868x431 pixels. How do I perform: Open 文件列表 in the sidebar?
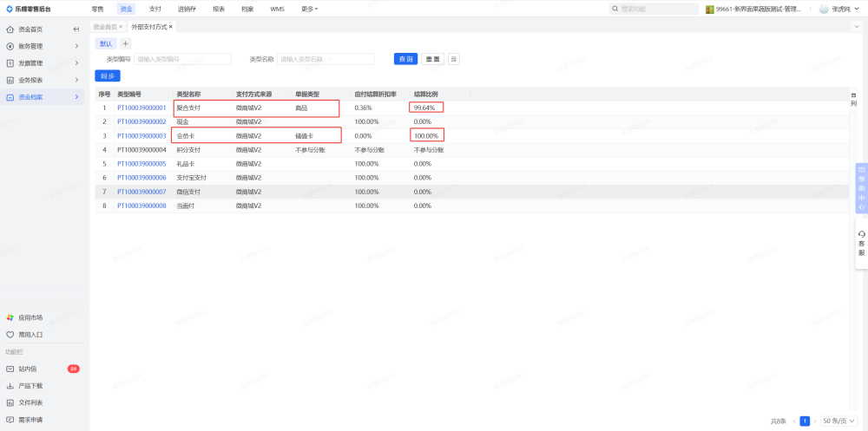(30, 402)
